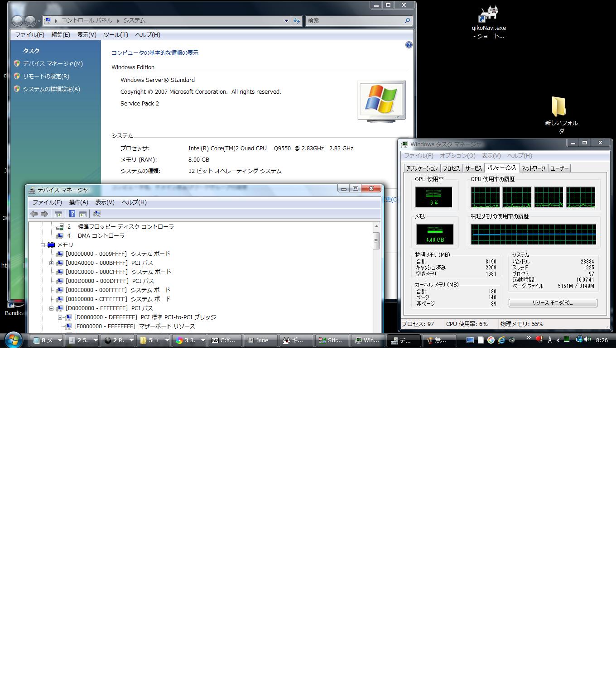The width and height of the screenshot is (616, 699).
Task: Click the blue help icon in System window
Action: tap(409, 45)
